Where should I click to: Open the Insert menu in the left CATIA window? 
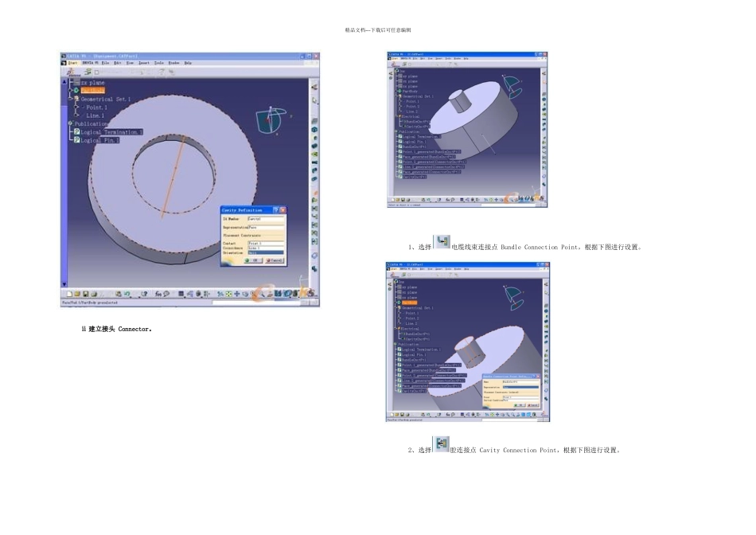pyautogui.click(x=144, y=63)
